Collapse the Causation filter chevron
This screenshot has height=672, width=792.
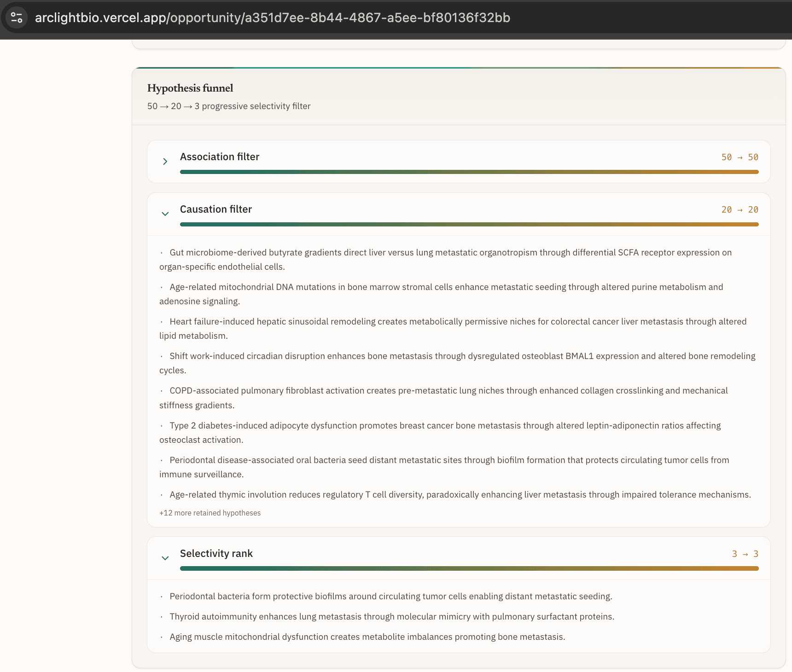coord(165,214)
